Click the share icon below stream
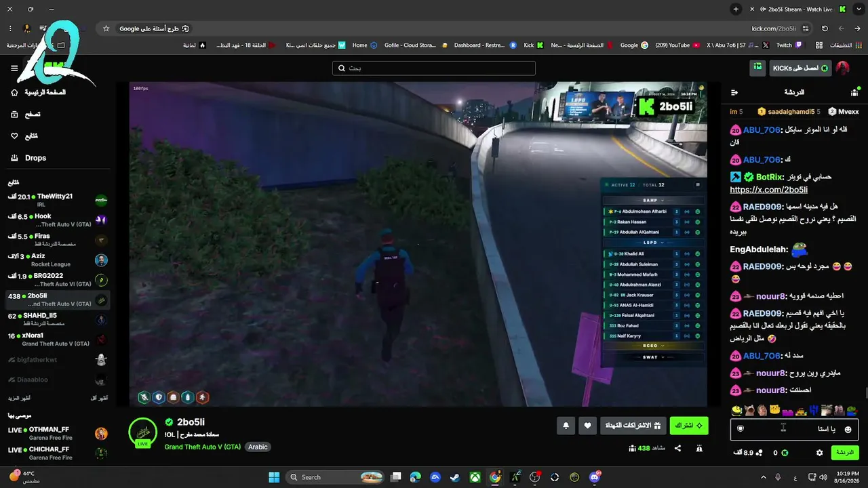Viewport: 868px width, 488px height. pos(677,448)
